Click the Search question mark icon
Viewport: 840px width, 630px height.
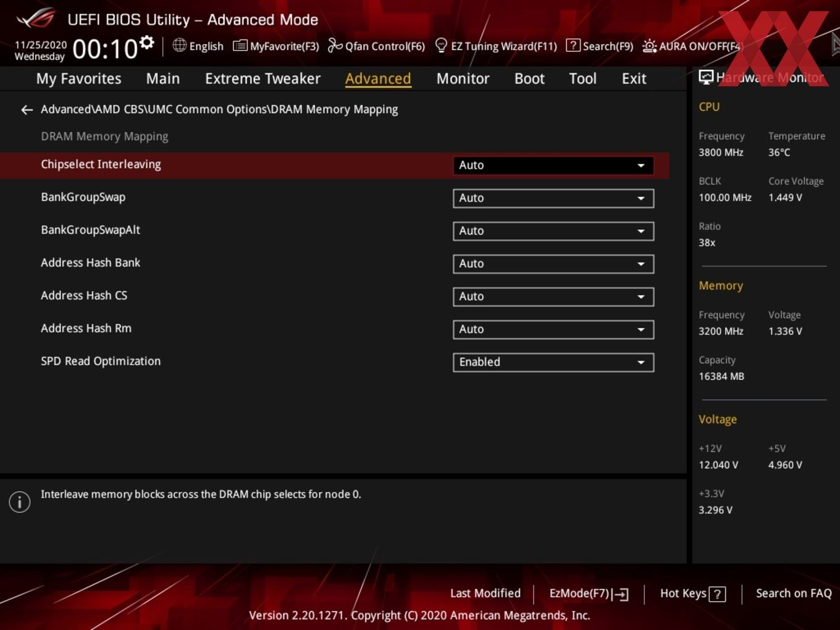pos(573,45)
